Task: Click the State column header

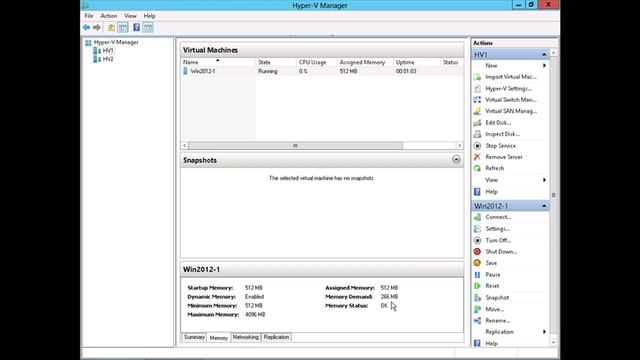Action: 276,62
